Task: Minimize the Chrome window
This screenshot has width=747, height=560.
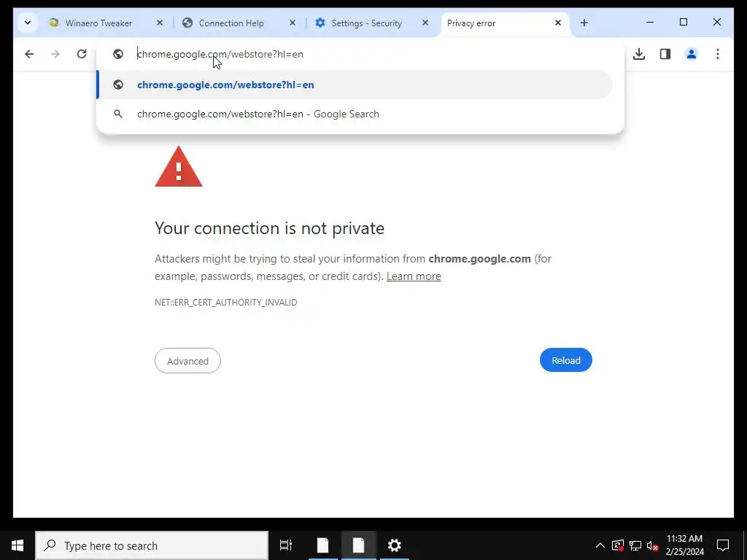Action: click(650, 23)
